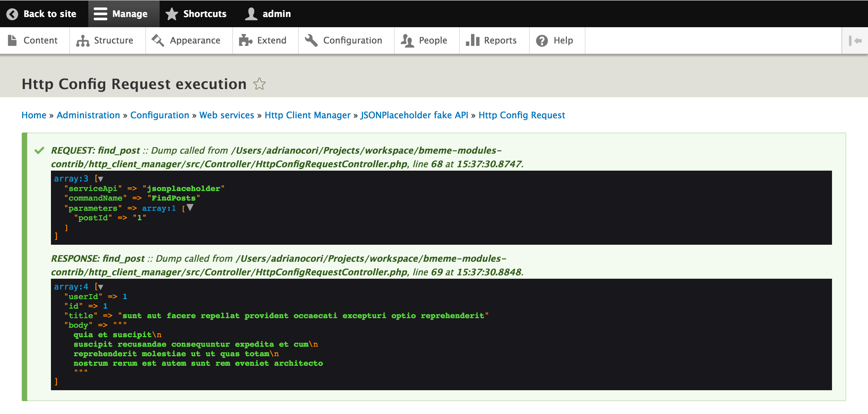The width and height of the screenshot is (868, 414).
Task: Click the Extend puzzle piece icon
Action: pyautogui.click(x=246, y=40)
